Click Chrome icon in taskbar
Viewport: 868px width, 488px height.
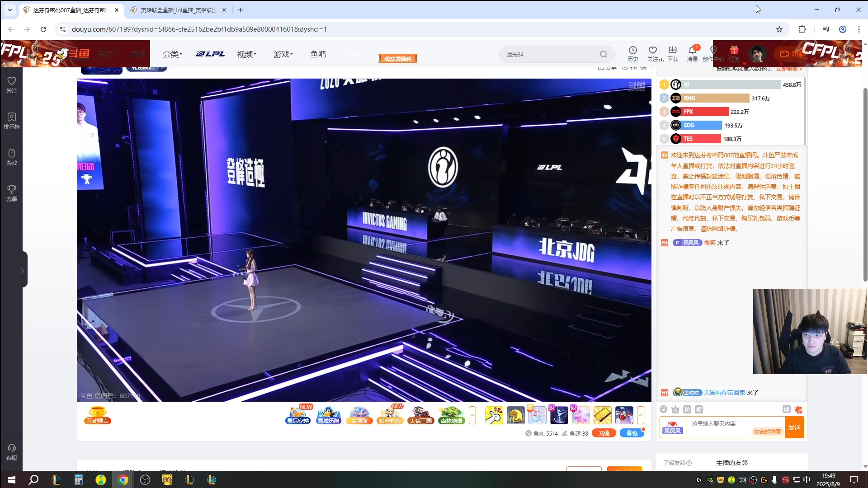pos(123,479)
